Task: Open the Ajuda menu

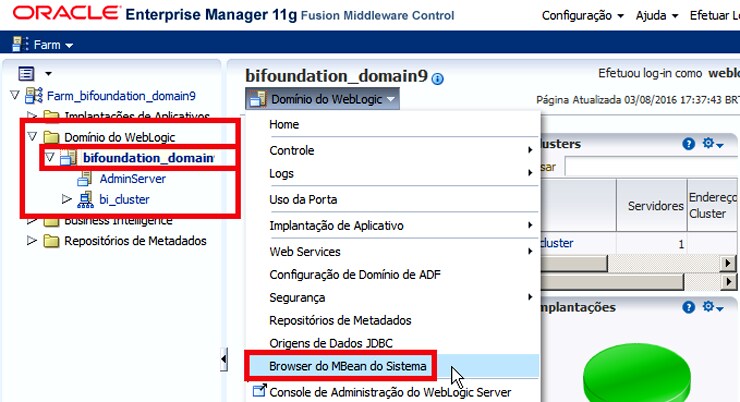Action: click(656, 16)
